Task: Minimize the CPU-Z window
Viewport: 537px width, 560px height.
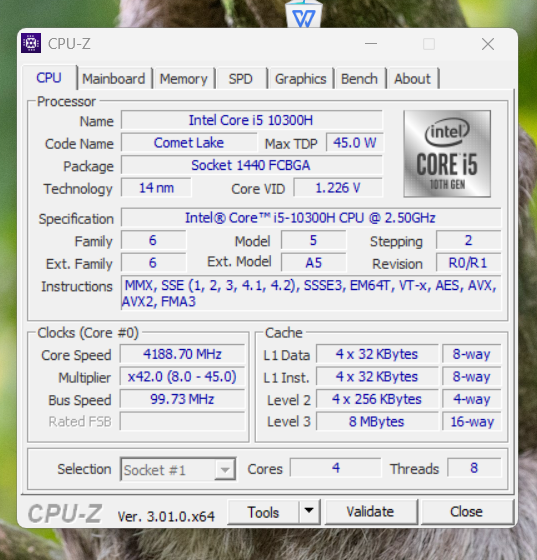Action: (x=371, y=44)
